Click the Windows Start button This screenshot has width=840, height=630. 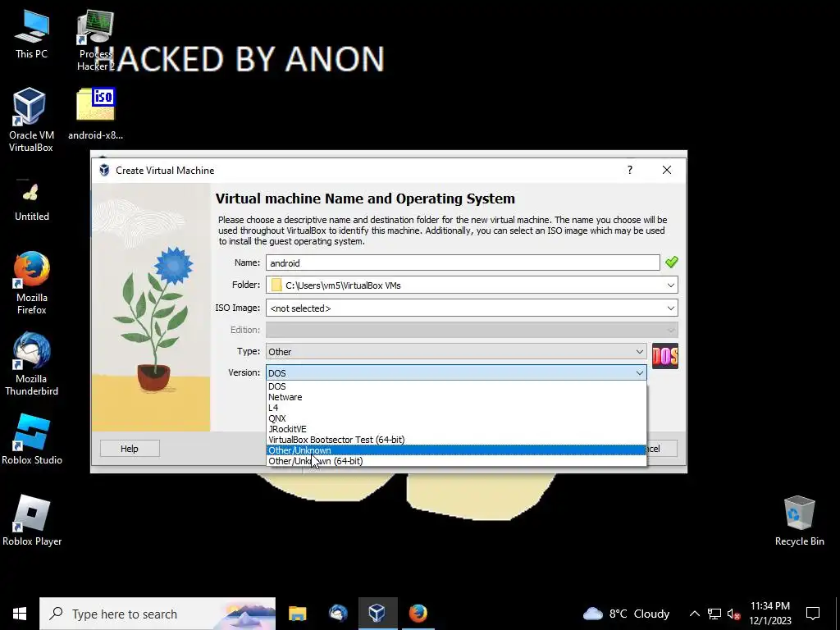(20, 614)
